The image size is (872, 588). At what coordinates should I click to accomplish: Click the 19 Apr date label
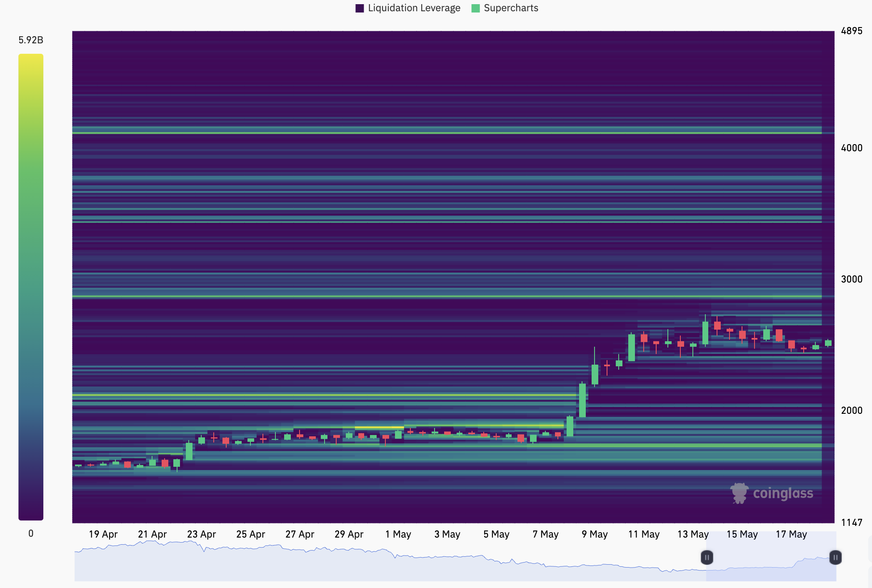pos(104,534)
